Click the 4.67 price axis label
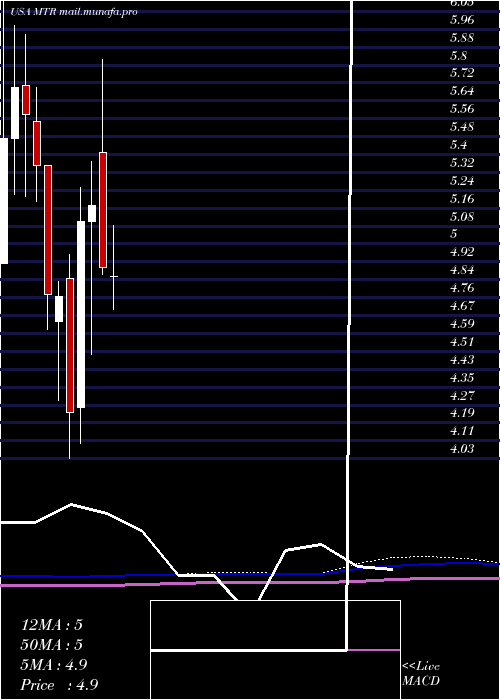Screen dimensions: 500x700 pyautogui.click(x=462, y=306)
